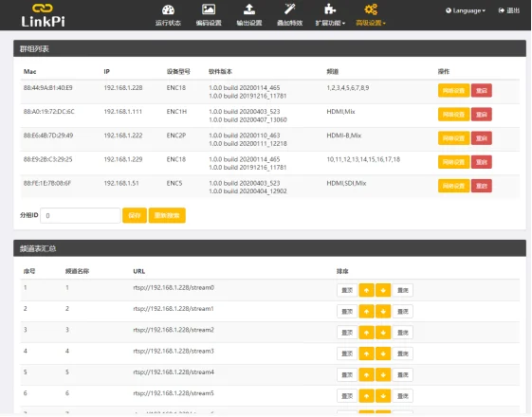Image resolution: width=532 pixels, height=417 pixels.
Task: Open network settings for 192.168.1.228
Action: tap(453, 91)
